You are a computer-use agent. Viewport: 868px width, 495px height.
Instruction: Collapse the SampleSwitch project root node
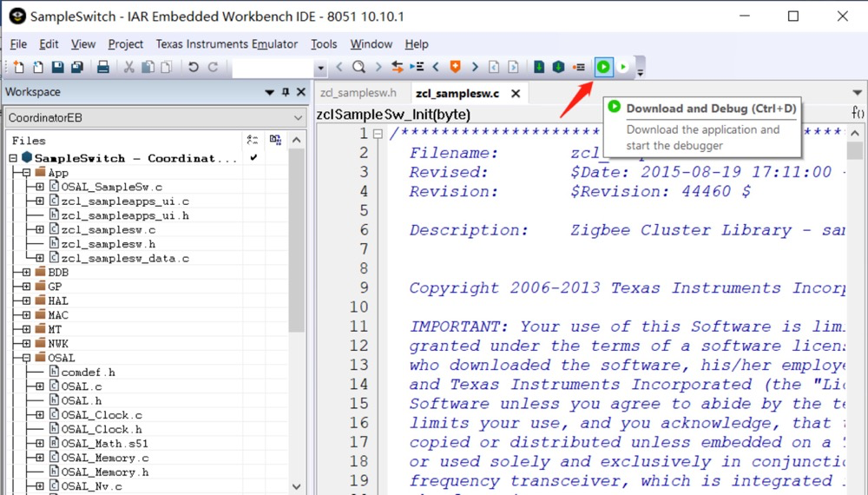point(13,158)
